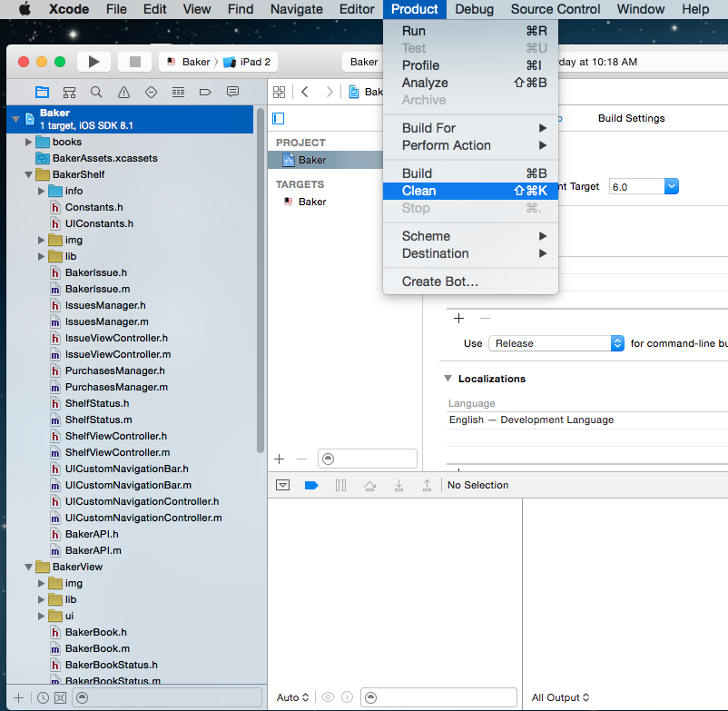Screen dimensions: 728x711
Task: Open the Breakpoint navigator icon
Action: click(205, 92)
